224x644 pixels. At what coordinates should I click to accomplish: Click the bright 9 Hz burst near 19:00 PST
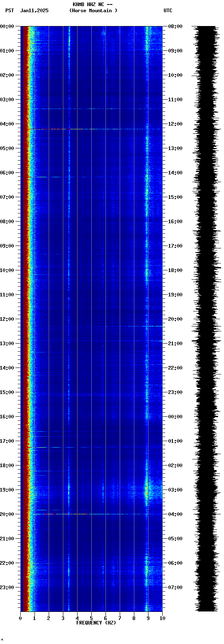tap(147, 492)
